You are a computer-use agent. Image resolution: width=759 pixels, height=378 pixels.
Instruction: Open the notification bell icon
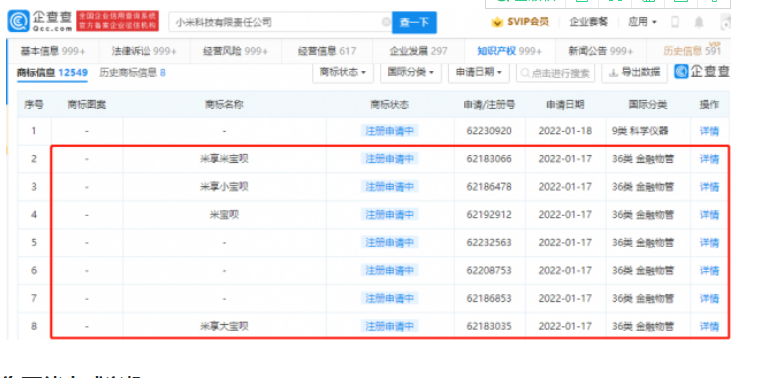click(698, 22)
